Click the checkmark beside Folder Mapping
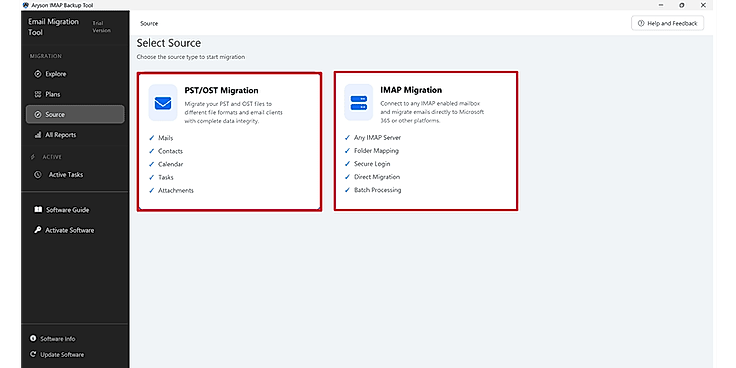This screenshot has height=368, width=736. pyautogui.click(x=347, y=151)
